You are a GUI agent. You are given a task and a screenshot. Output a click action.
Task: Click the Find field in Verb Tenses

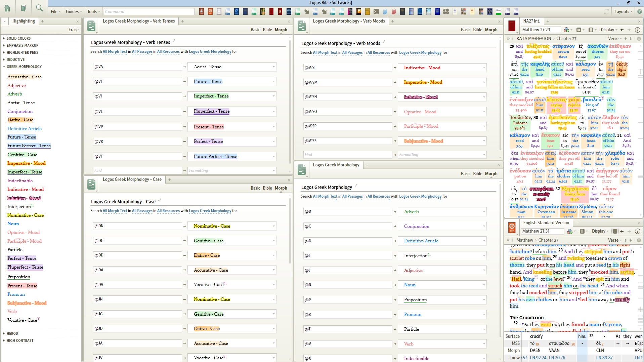(x=137, y=170)
